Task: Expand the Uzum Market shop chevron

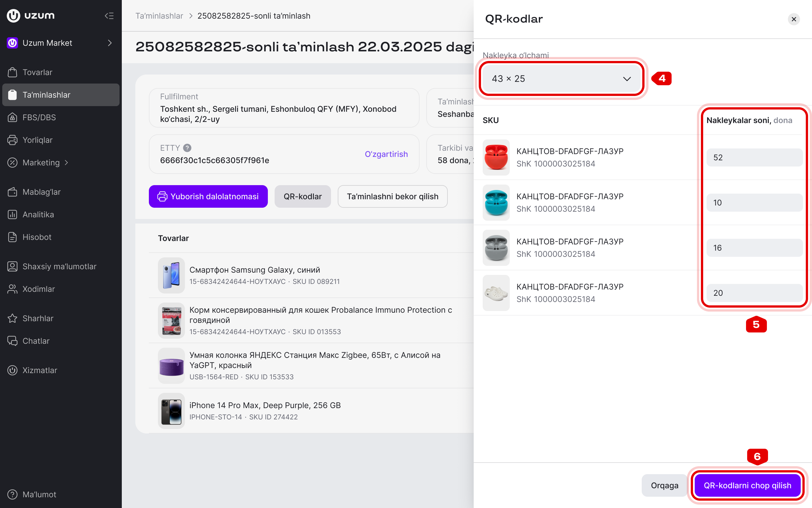Action: click(x=110, y=43)
